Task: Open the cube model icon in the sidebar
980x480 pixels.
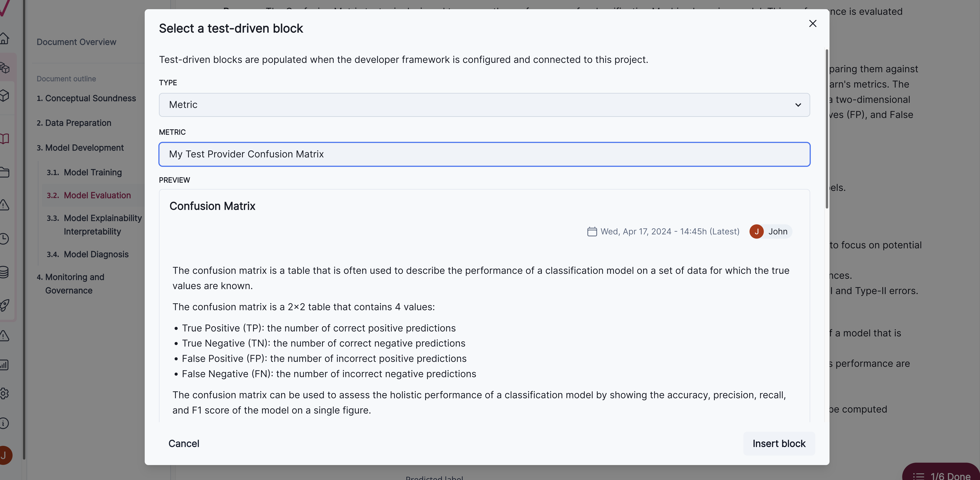Action: click(5, 96)
